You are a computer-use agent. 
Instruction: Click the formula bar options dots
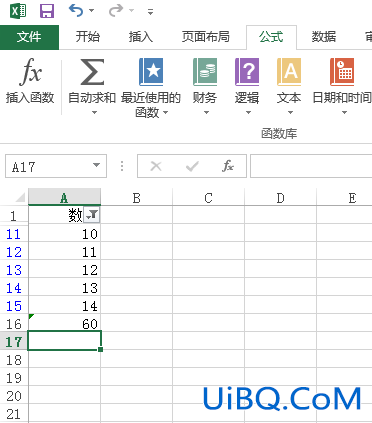(122, 166)
